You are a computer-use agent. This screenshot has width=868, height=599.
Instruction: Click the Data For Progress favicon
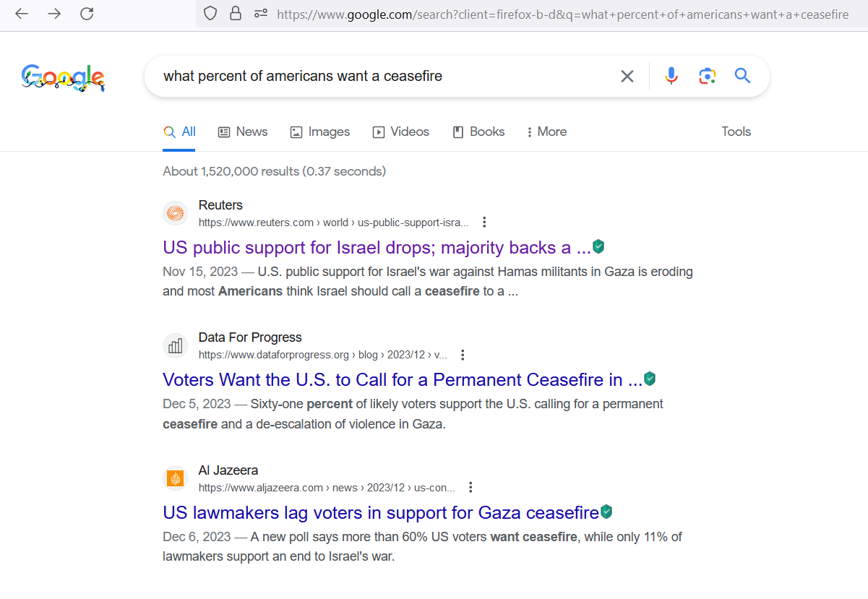(175, 345)
